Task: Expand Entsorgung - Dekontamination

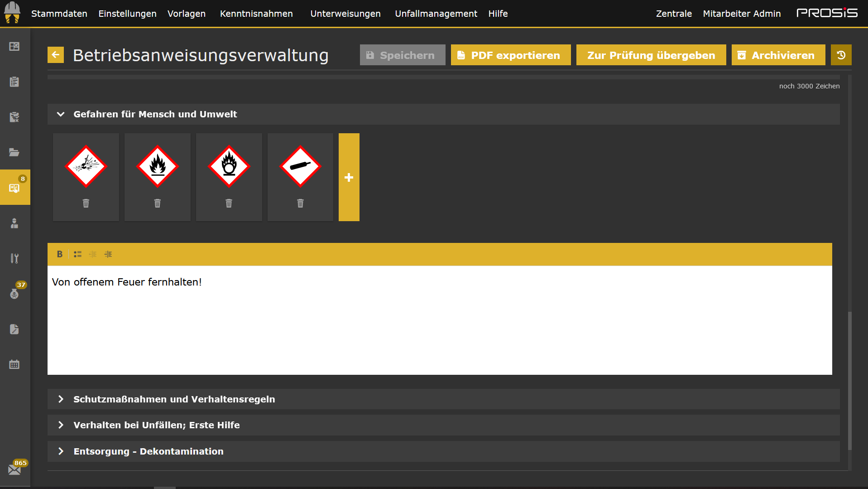Action: (61, 451)
